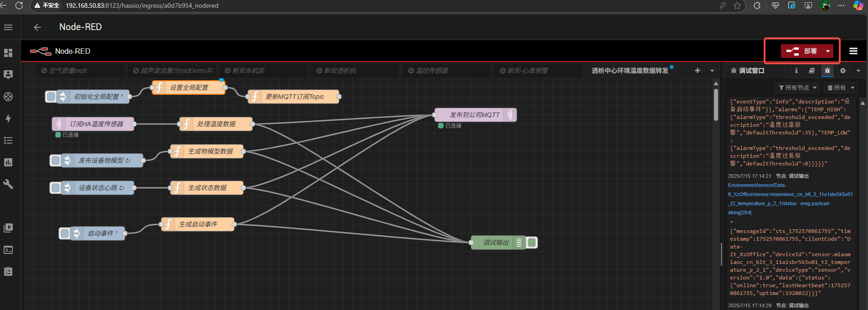Open the wrench developer tools icon
This screenshot has height=310, width=868.
[8, 184]
